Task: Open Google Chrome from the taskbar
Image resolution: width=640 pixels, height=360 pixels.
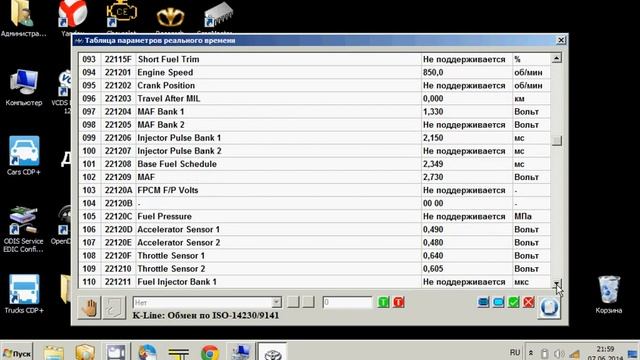Action: 210,353
